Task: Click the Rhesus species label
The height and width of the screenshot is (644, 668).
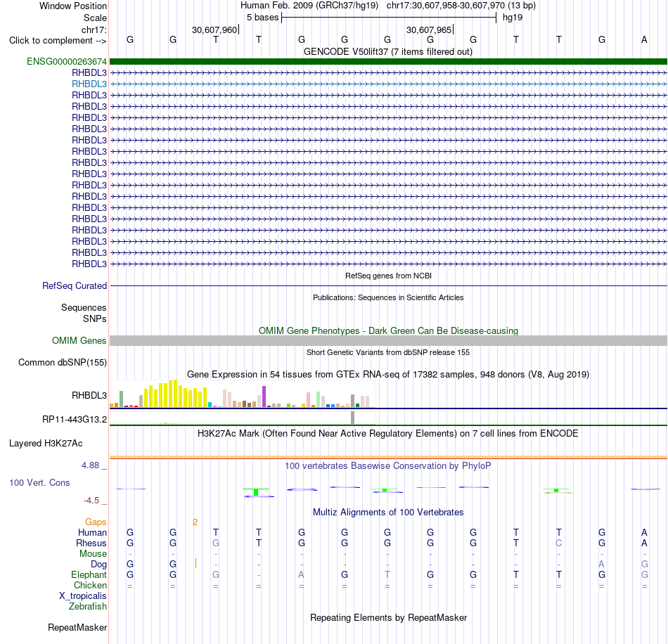Action: (91, 543)
